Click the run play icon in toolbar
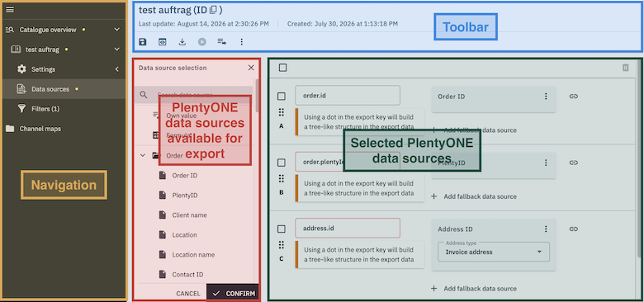Screen dimensions: 644x302 coord(202,42)
